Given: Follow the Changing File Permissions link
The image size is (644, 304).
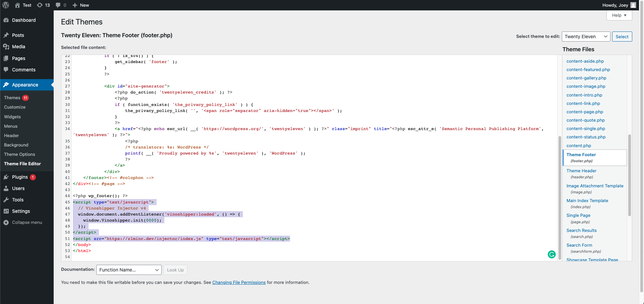Looking at the screenshot, I should click(x=239, y=283).
